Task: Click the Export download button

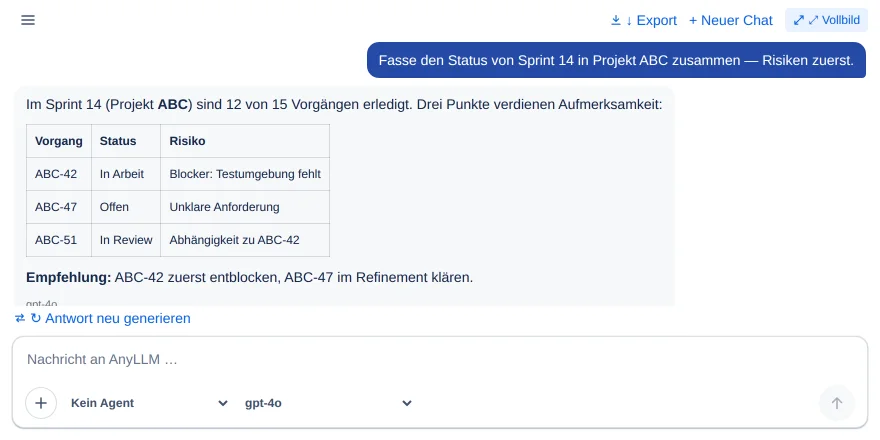Action: [644, 20]
